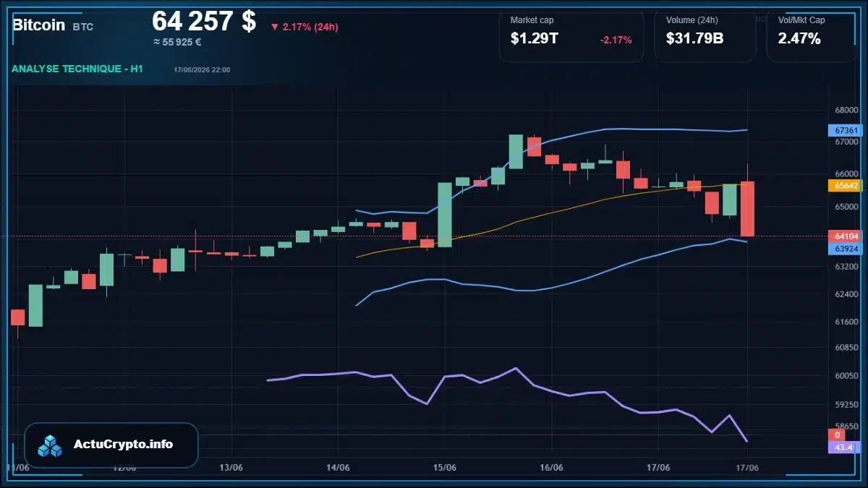Click the 67000 price axis label

[x=846, y=142]
